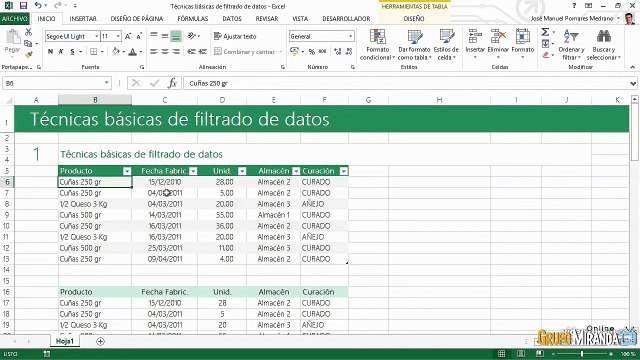Switch to the FÓRMULAS ribbon tab
Image resolution: width=640 pixels, height=360 pixels.
[x=193, y=19]
